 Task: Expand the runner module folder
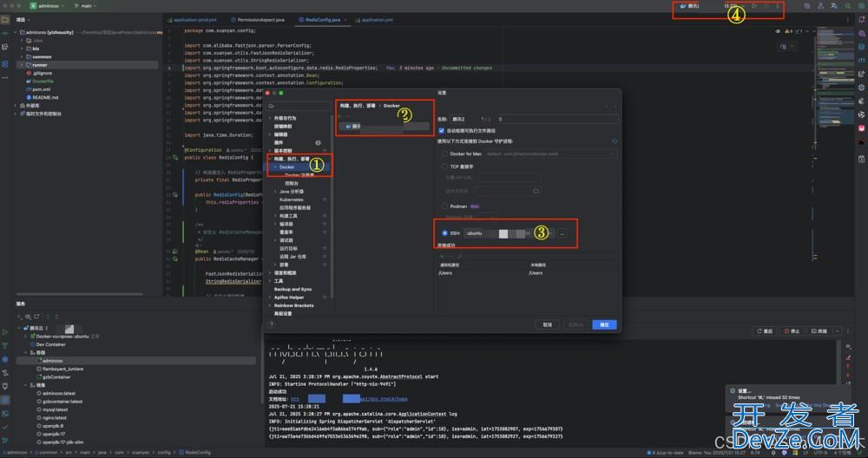pos(22,65)
